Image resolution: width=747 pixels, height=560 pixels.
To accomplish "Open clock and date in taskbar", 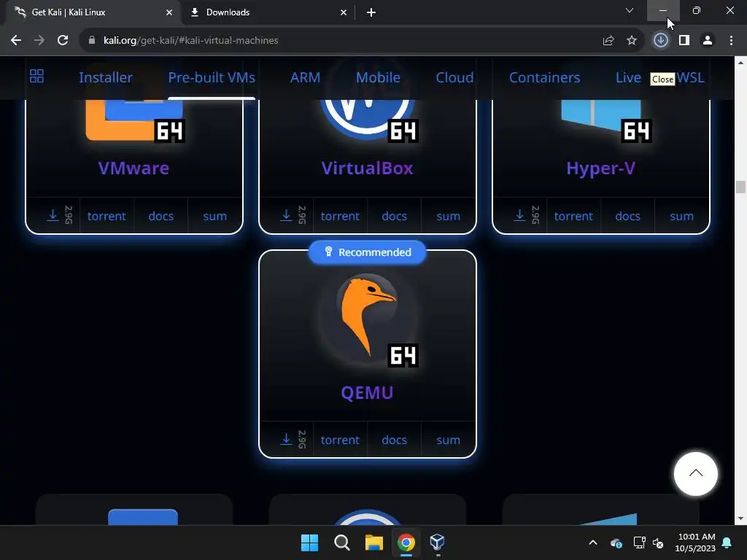I will coord(695,542).
